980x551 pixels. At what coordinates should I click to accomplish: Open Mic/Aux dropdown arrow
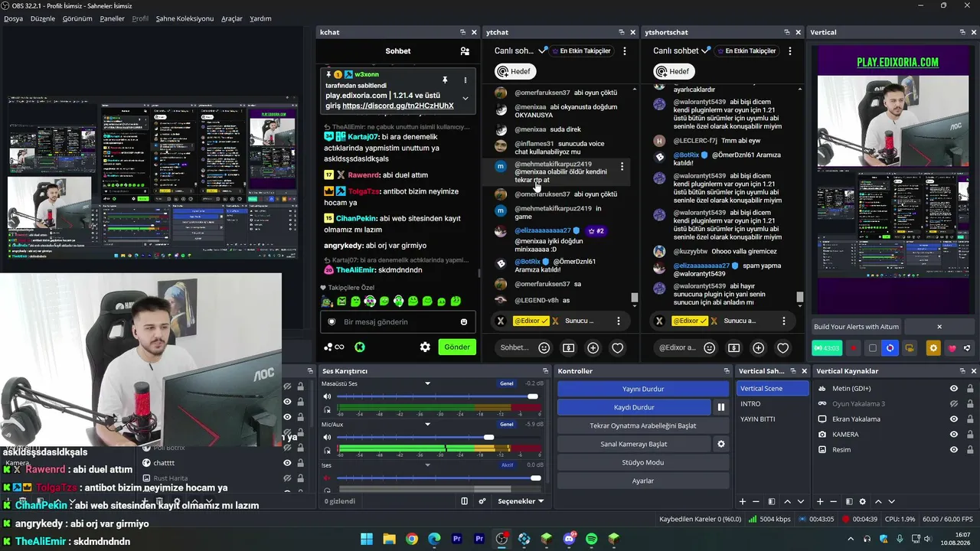coord(427,424)
